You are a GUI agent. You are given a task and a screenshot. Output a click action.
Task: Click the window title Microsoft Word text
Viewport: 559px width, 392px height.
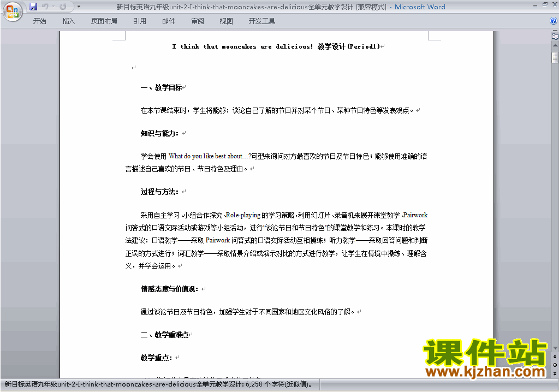coord(420,7)
